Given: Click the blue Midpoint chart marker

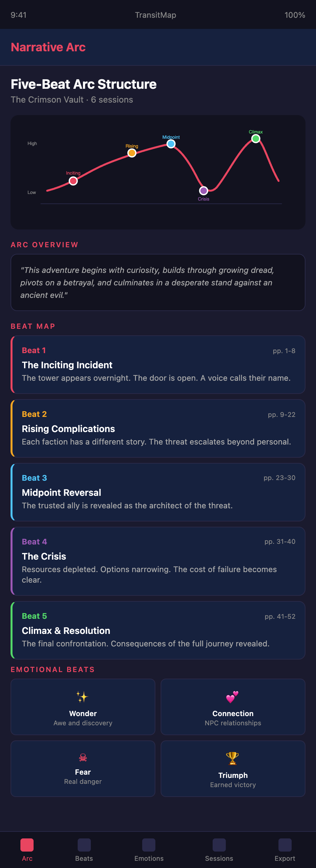Looking at the screenshot, I should point(171,144).
